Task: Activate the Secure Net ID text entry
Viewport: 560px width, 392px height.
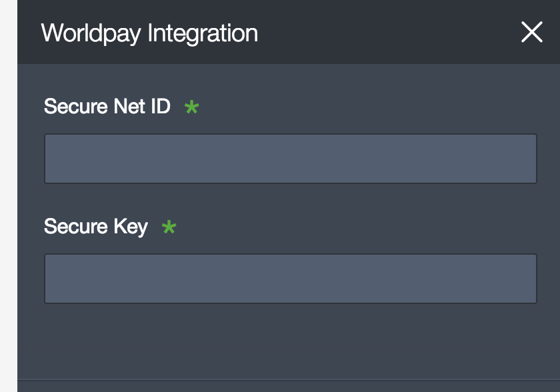Action: click(x=290, y=158)
